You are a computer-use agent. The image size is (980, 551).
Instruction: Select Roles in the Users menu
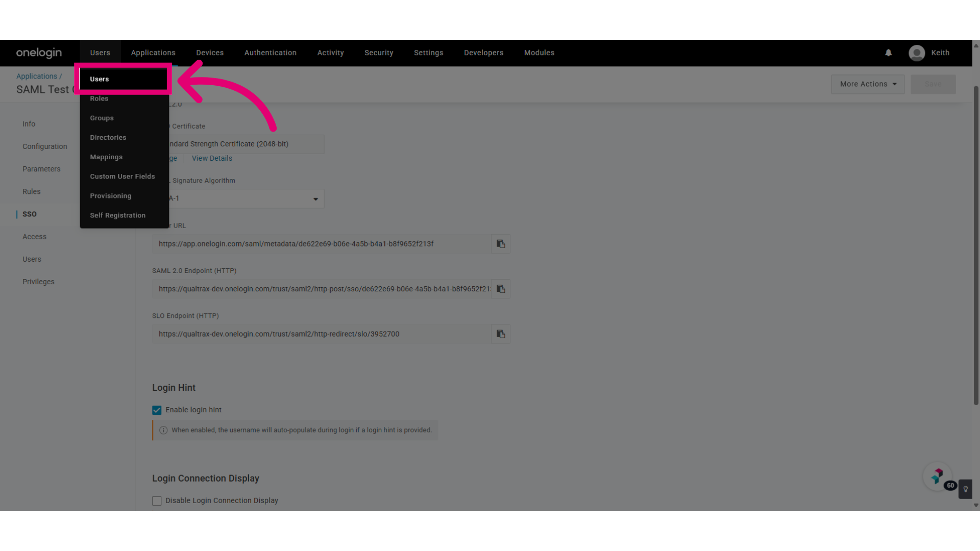[124, 98]
